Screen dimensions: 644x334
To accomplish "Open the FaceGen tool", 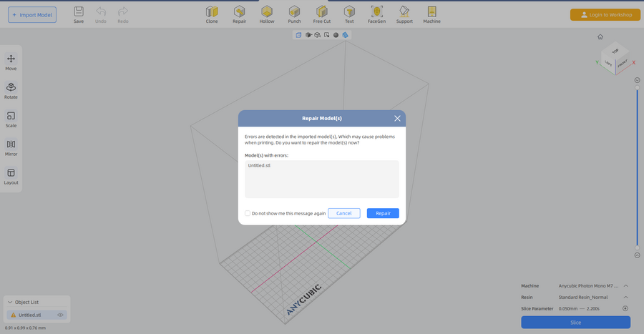I will coord(376,15).
